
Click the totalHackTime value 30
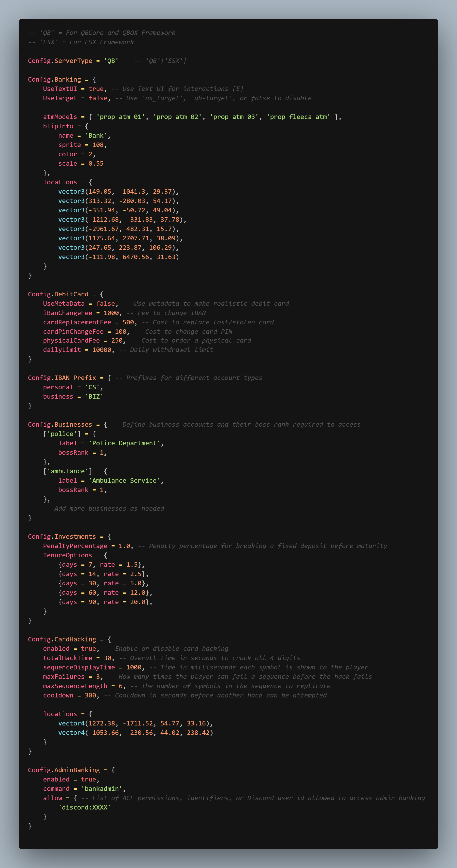click(107, 658)
